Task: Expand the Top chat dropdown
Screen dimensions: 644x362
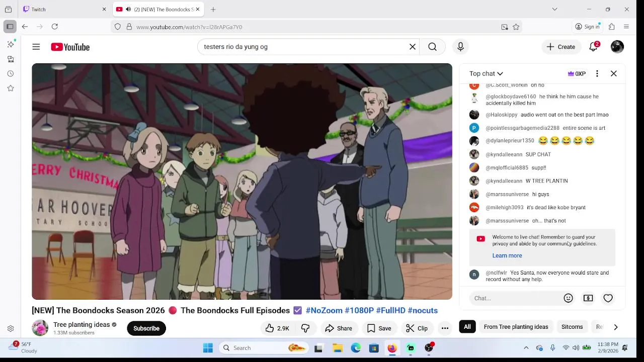Action: [486, 73]
